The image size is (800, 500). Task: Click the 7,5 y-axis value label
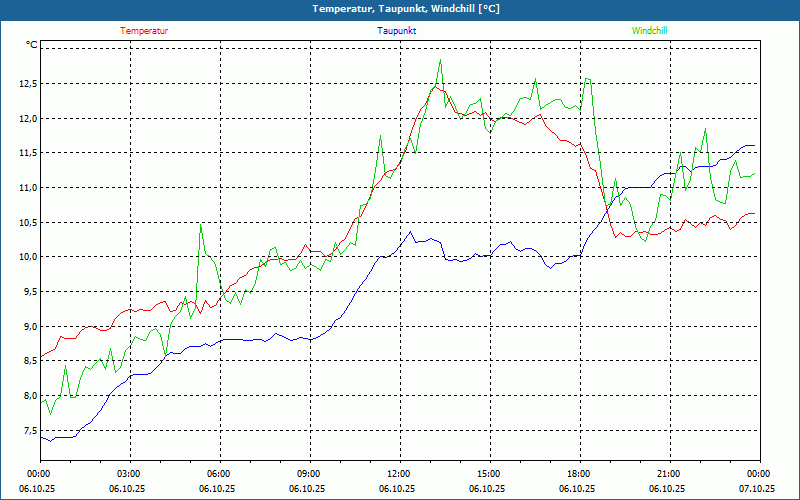[25, 431]
